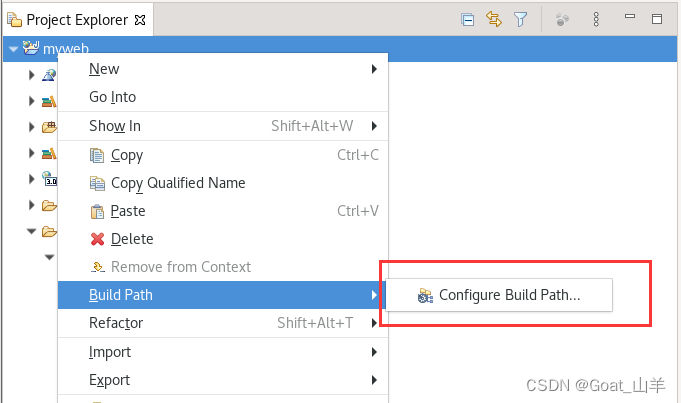This screenshot has height=403, width=681.
Task: Choose Import from the context menu
Action: (x=223, y=352)
